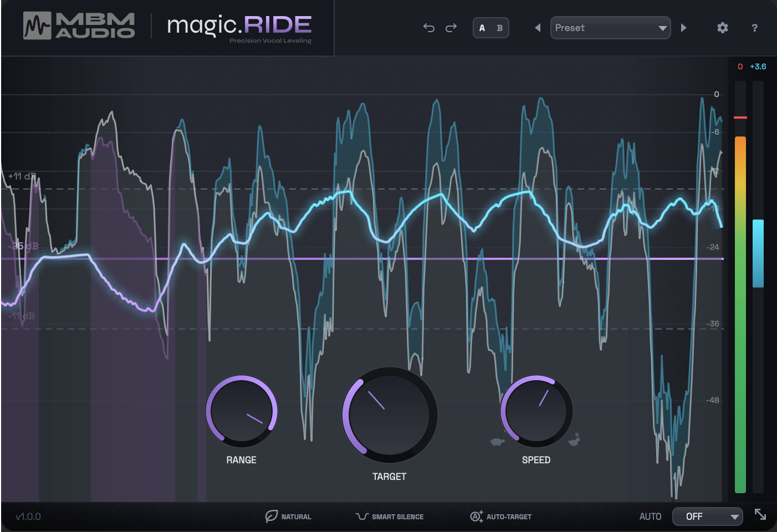Click the undo arrow icon

(x=428, y=28)
